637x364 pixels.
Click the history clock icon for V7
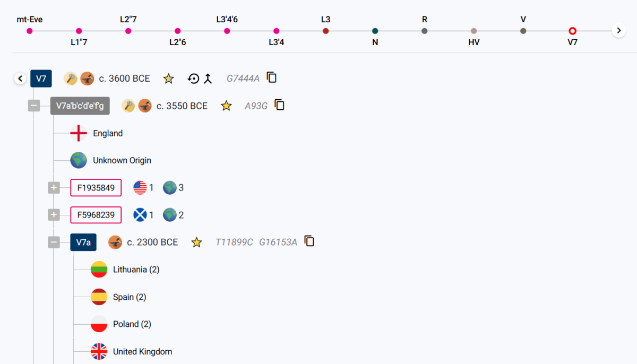tap(194, 79)
